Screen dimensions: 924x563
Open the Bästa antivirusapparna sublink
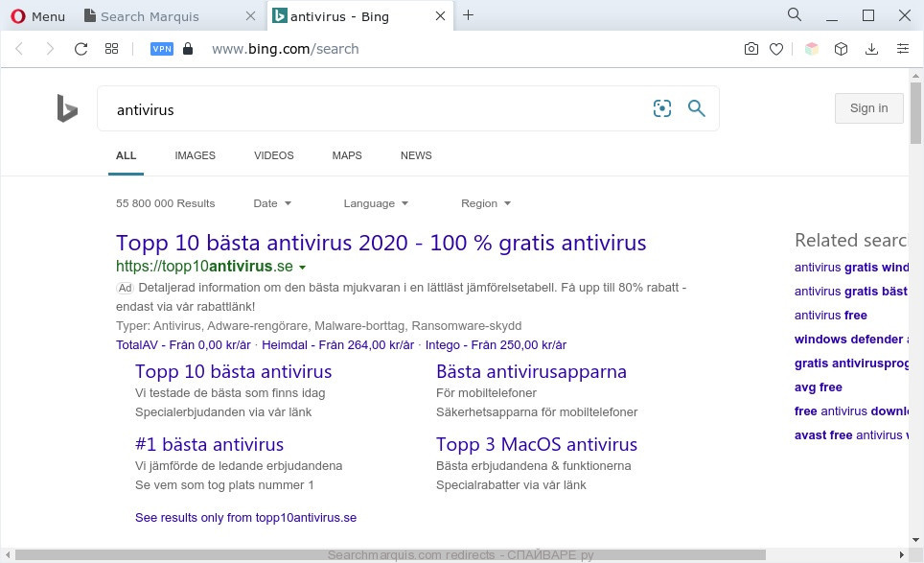tap(532, 371)
